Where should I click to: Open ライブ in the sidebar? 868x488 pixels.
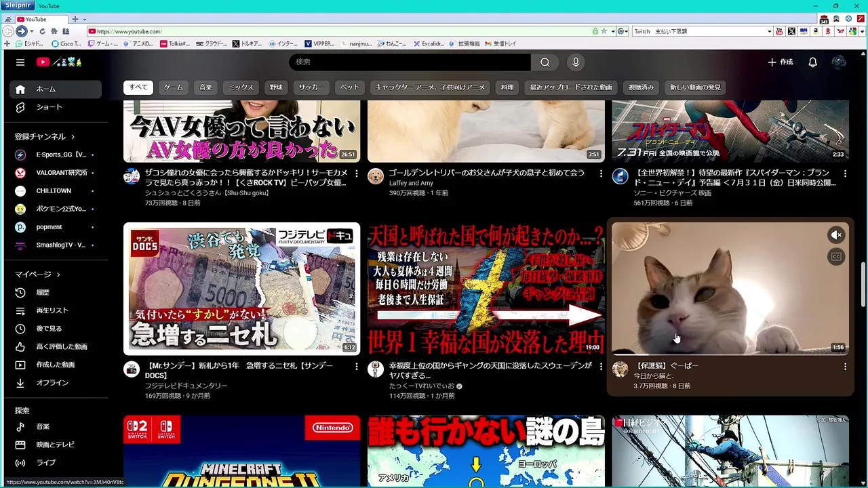coord(55,463)
